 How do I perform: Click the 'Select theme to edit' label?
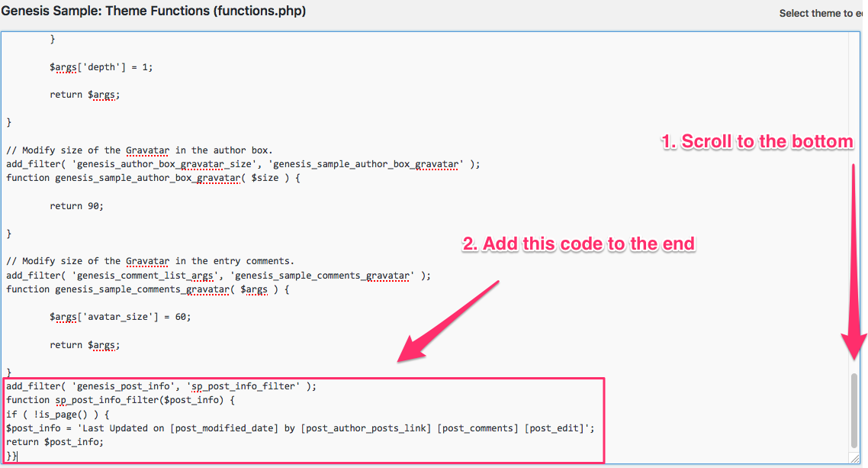(822, 13)
